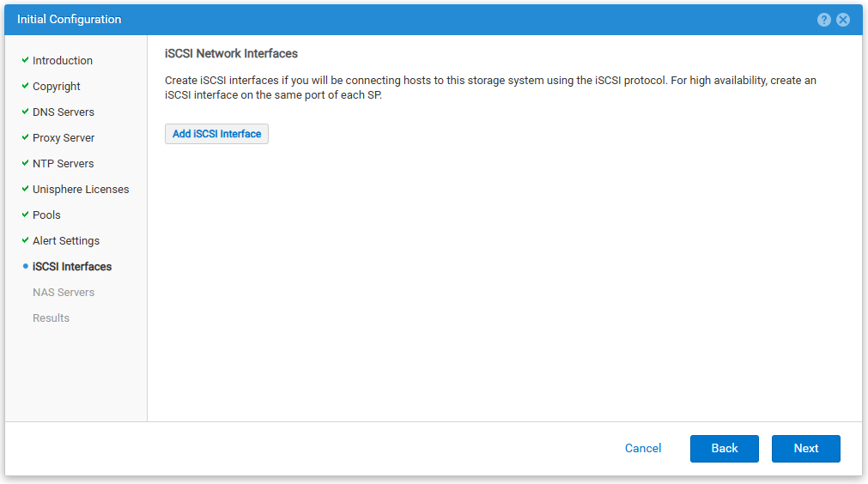Select the Proxy Server step
Image resolution: width=868 pixels, height=484 pixels.
(x=64, y=137)
